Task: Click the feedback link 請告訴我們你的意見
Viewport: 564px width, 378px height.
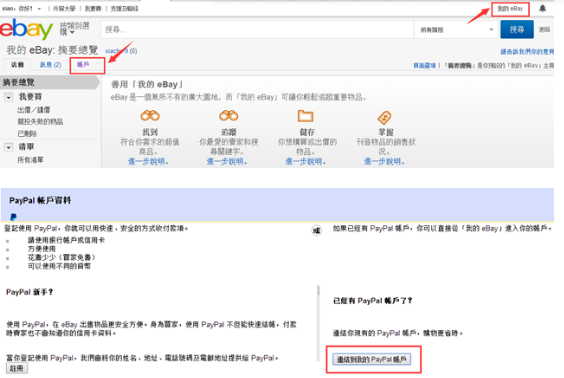Action: click(x=527, y=52)
